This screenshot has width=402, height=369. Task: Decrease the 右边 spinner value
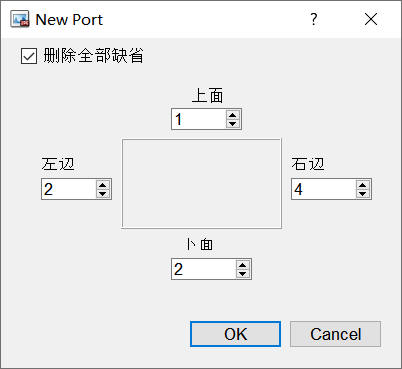click(362, 193)
